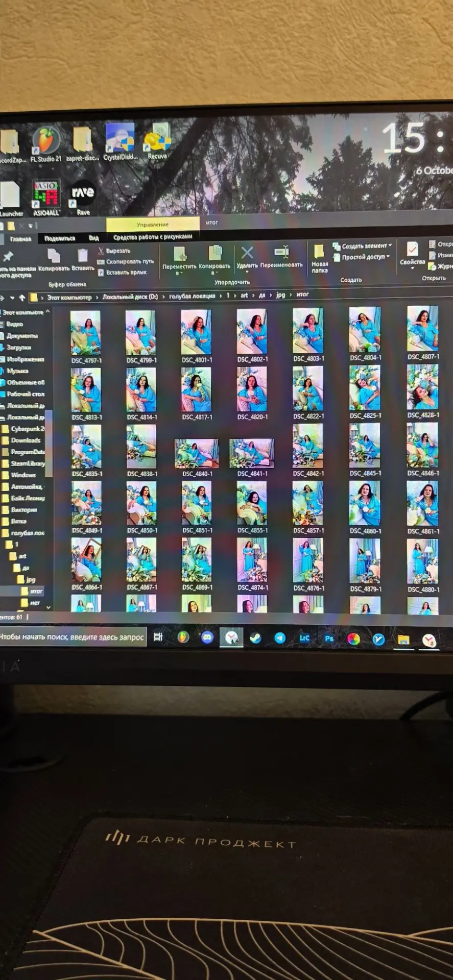
Task: Click the Свойства checkmark icon
Action: [412, 250]
